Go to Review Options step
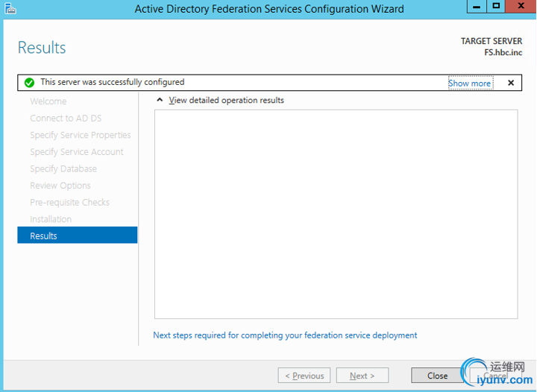 tap(60, 186)
